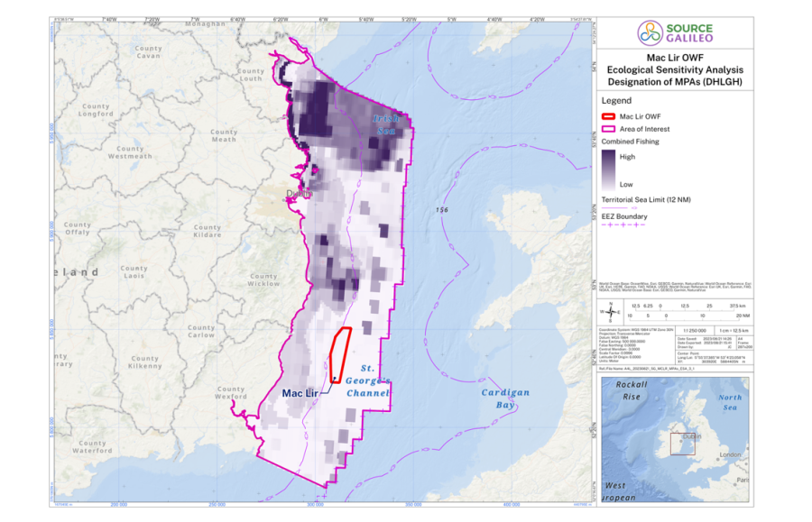Click the "North Sea" label in inset map
This screenshot has width=812, height=522.
(730, 402)
